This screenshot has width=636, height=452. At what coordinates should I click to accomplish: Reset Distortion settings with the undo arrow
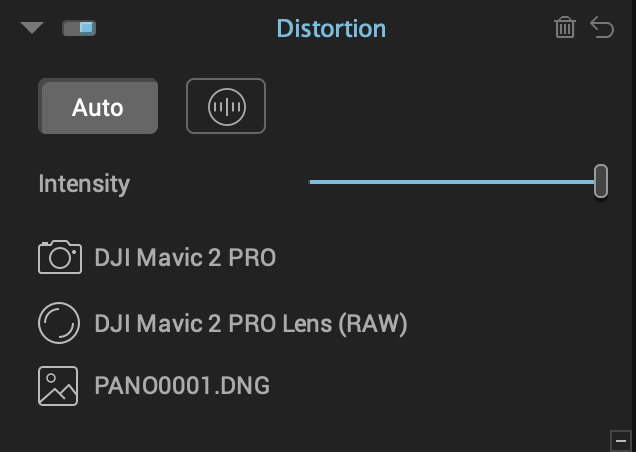click(x=602, y=28)
